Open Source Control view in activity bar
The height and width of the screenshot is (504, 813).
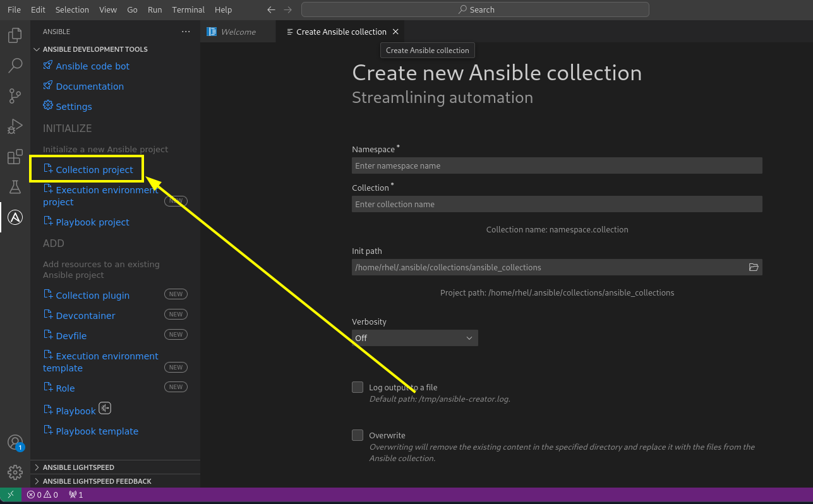click(x=15, y=95)
